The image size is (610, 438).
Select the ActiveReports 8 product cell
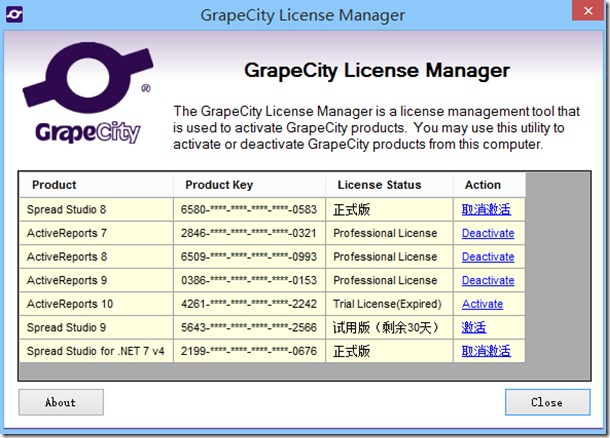click(96, 257)
